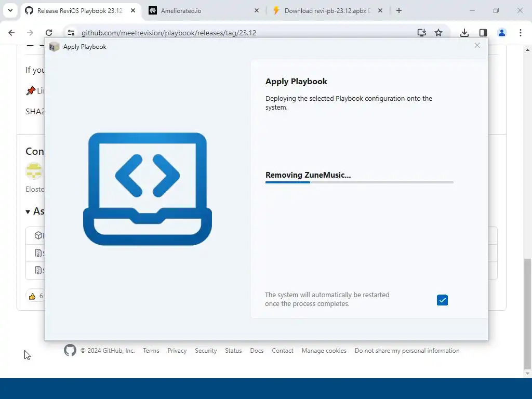
Task: Uncheck the automatic restart checkbox
Action: (x=442, y=300)
